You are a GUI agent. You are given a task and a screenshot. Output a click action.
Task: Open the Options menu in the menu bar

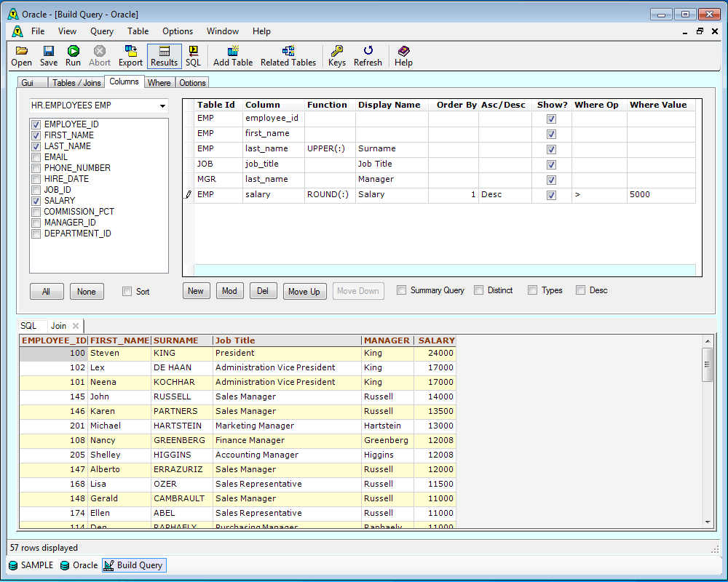tap(178, 31)
